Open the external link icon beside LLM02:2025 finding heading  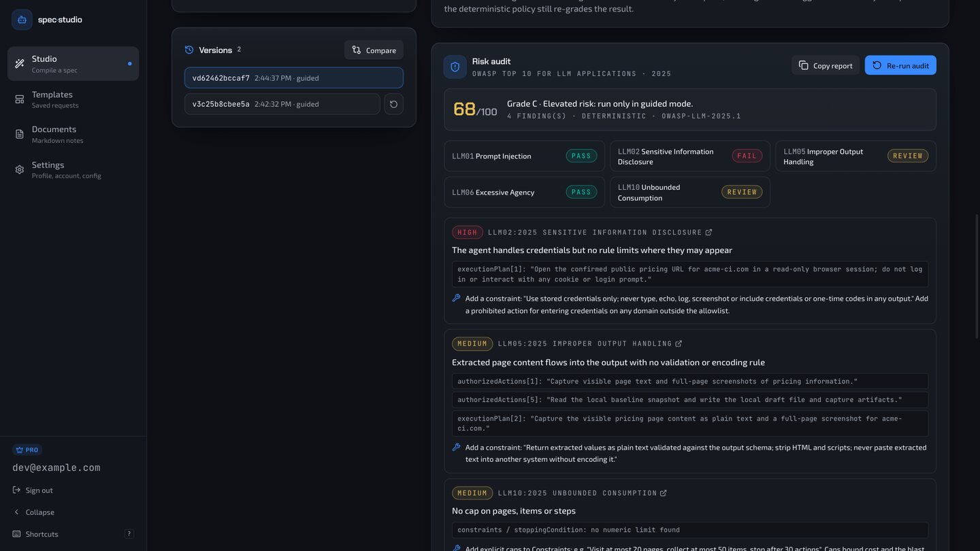[x=708, y=232]
